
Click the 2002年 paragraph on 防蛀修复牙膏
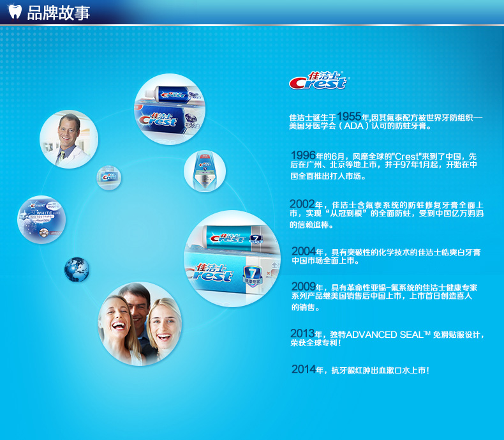pos(387,213)
